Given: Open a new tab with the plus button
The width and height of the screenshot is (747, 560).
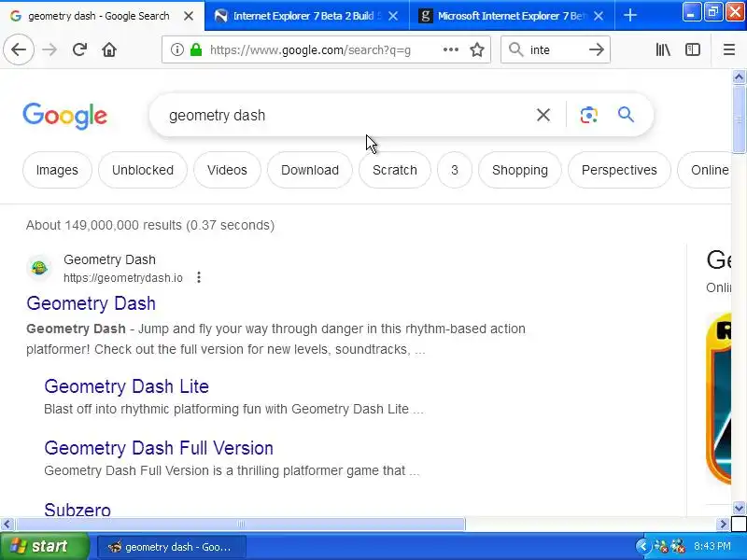Looking at the screenshot, I should (x=629, y=16).
